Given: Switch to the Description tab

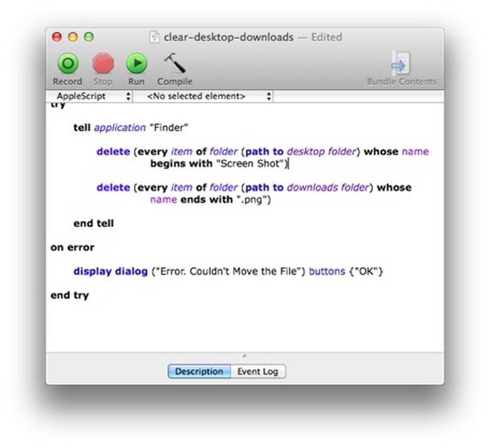Looking at the screenshot, I should [199, 371].
